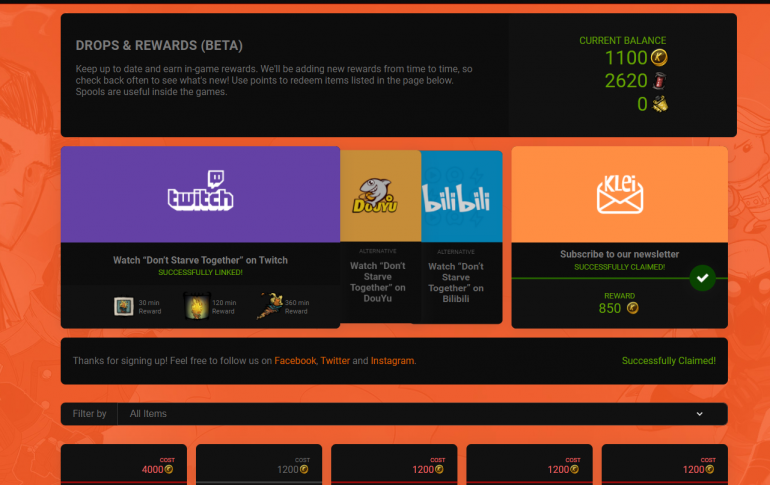Image resolution: width=770 pixels, height=485 pixels.
Task: Open the DouYu shark logo card
Action: click(x=380, y=196)
